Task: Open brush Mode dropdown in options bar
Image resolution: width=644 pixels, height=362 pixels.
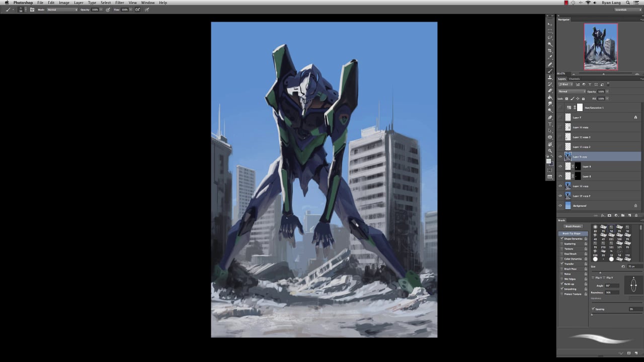Action: pos(62,10)
